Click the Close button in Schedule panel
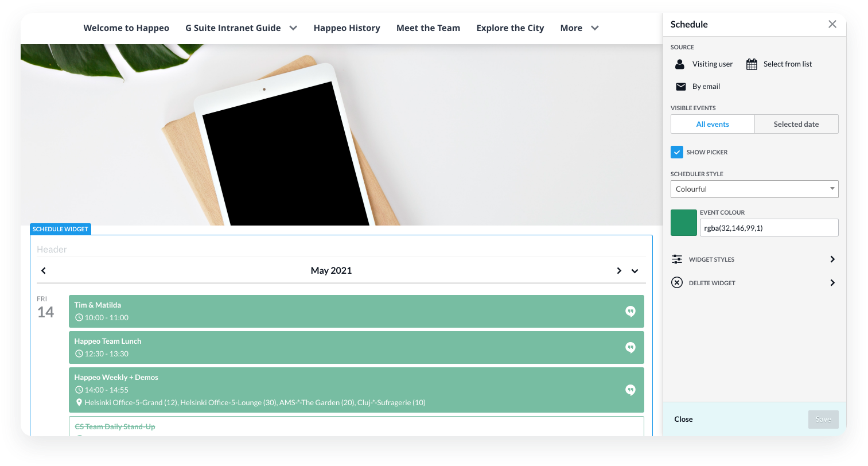The height and width of the screenshot is (466, 868). click(683, 420)
